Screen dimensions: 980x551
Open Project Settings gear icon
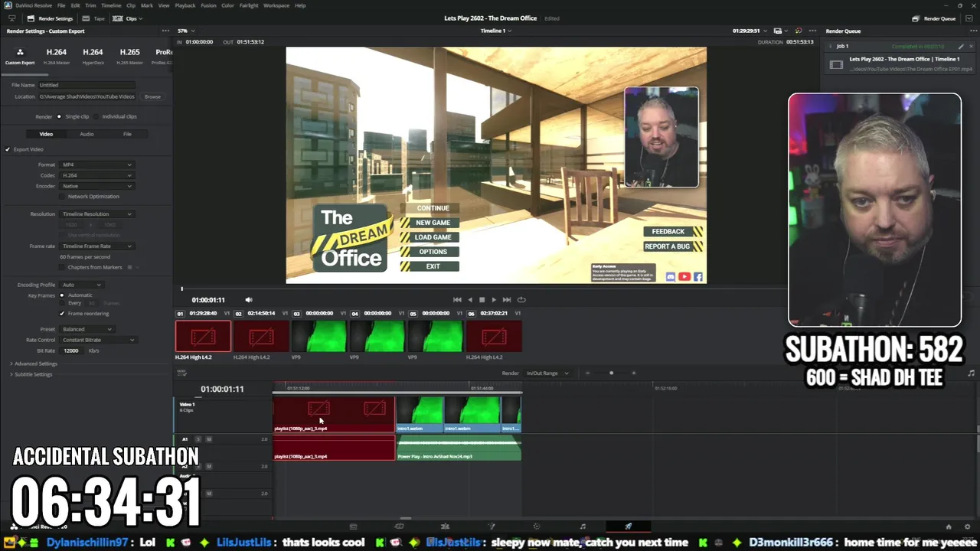click(968, 527)
